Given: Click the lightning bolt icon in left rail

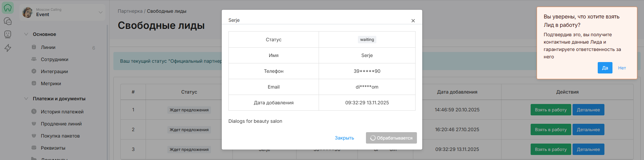Looking at the screenshot, I should click(x=8, y=48).
